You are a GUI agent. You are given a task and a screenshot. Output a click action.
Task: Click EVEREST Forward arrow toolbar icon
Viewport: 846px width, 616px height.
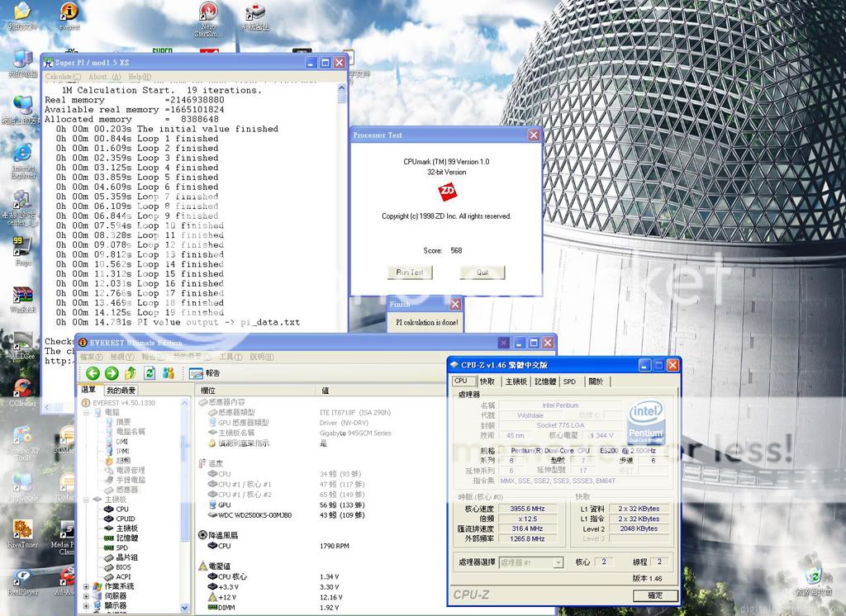[x=112, y=372]
